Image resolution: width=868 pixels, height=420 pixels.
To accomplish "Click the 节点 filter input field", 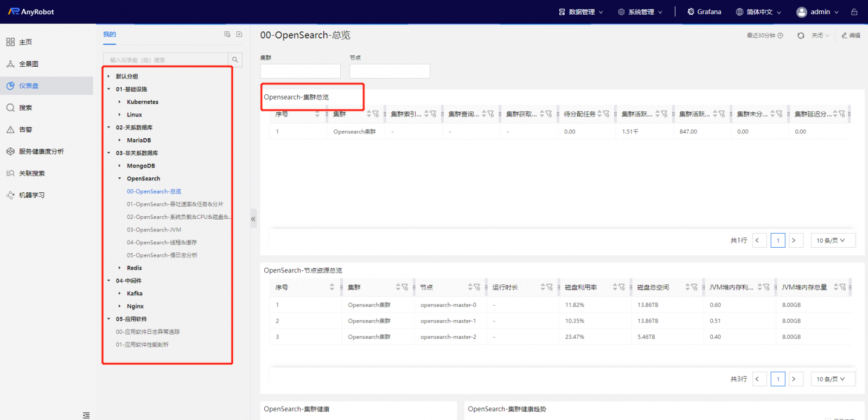I will coord(390,71).
